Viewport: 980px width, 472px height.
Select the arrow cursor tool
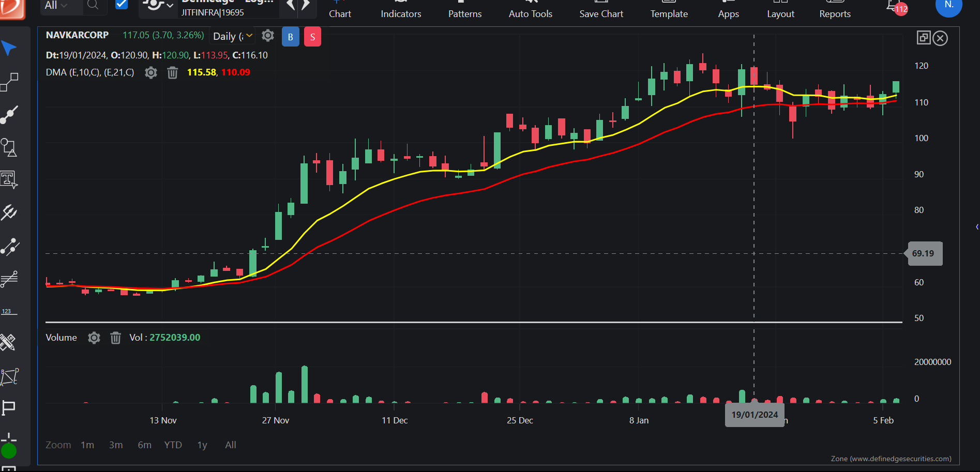[9, 48]
